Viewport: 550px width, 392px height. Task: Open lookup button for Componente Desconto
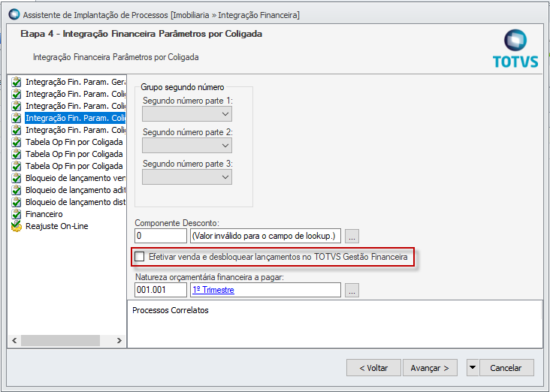tap(352, 236)
